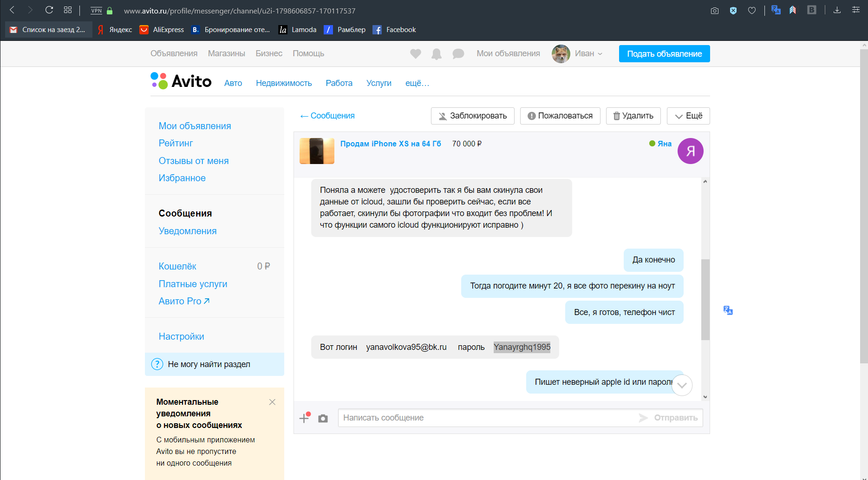
Task: Focus the 'Написать сообщение' input field
Action: (488, 418)
